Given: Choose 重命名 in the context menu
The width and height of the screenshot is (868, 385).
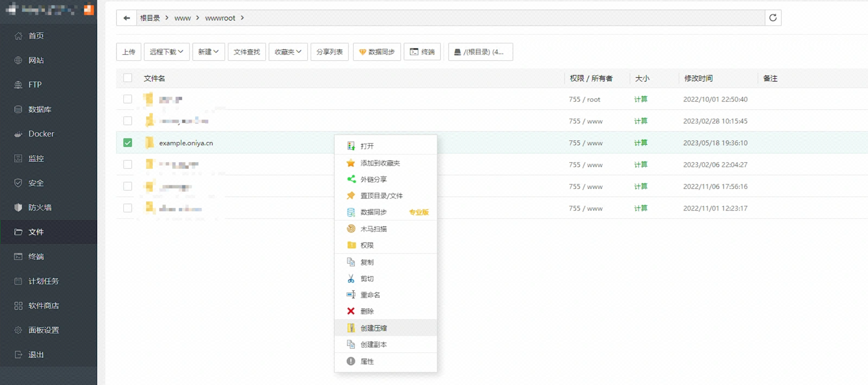Looking at the screenshot, I should [x=370, y=295].
